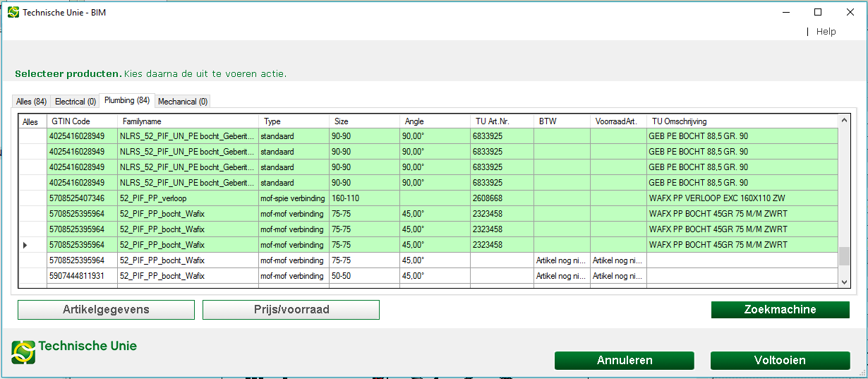Click scrollbar down arrow in product table
Screen dimensions: 868x379
click(844, 282)
